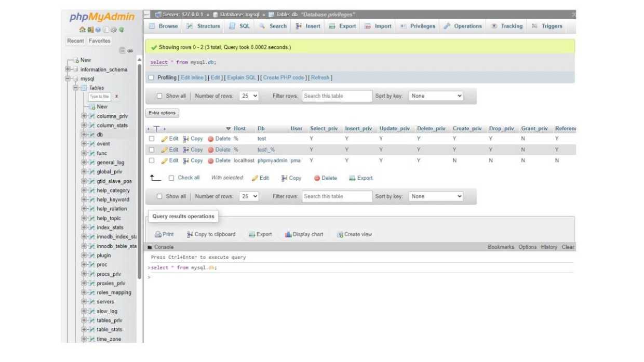644x362 pixels.
Task: Open the Sort by key dropdown
Action: click(x=436, y=96)
